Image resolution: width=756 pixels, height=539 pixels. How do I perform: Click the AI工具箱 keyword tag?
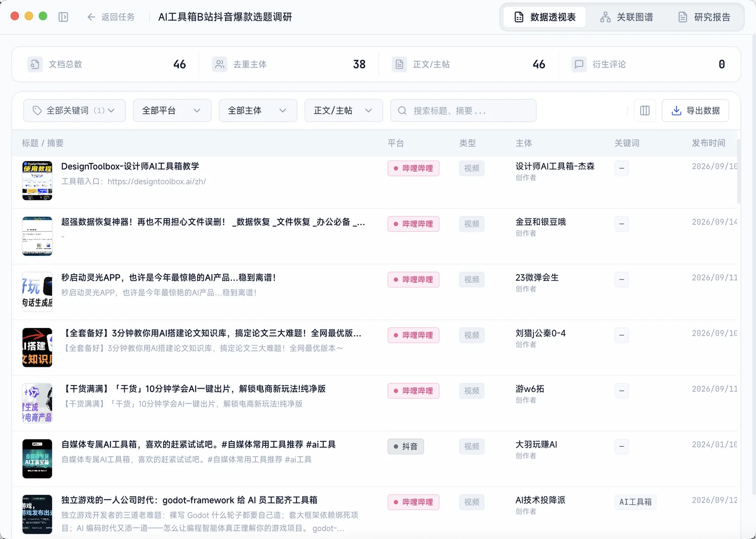[636, 502]
